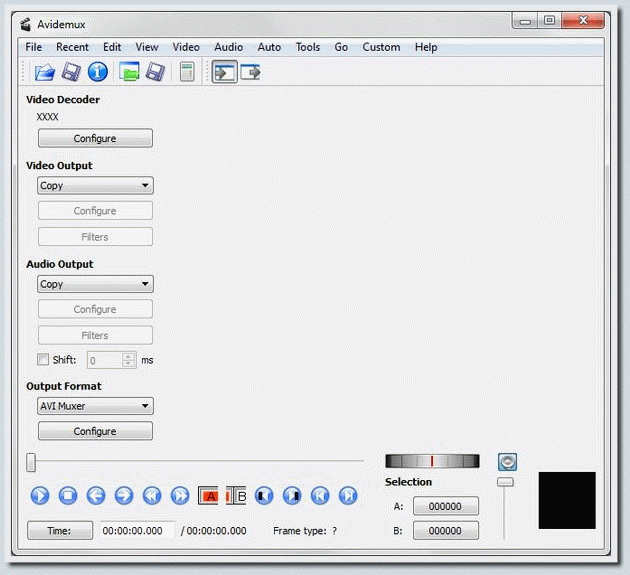This screenshot has height=575, width=630.
Task: Open the Recent menu
Action: tap(72, 47)
